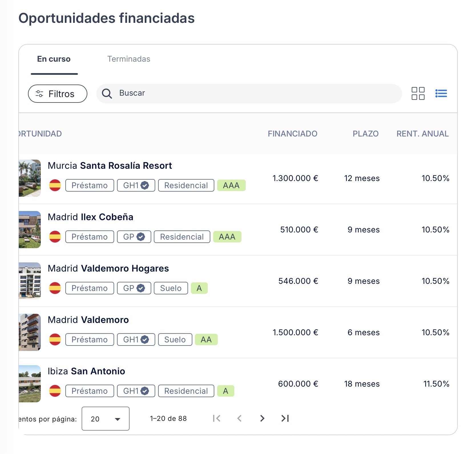Sort by Rent. Anual column header
476x454 pixels.
(x=422, y=134)
